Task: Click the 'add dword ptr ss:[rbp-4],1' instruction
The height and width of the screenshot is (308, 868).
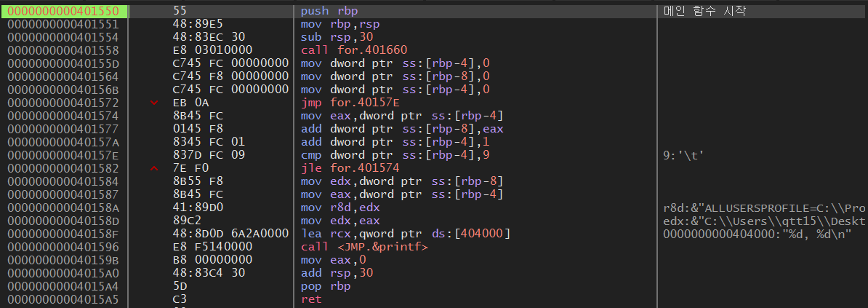Action: pos(395,142)
